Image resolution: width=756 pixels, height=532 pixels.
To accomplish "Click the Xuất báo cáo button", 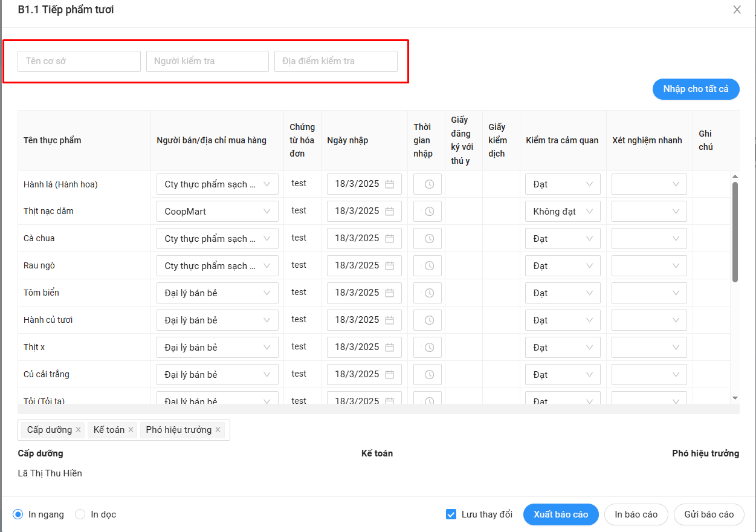I will click(560, 514).
